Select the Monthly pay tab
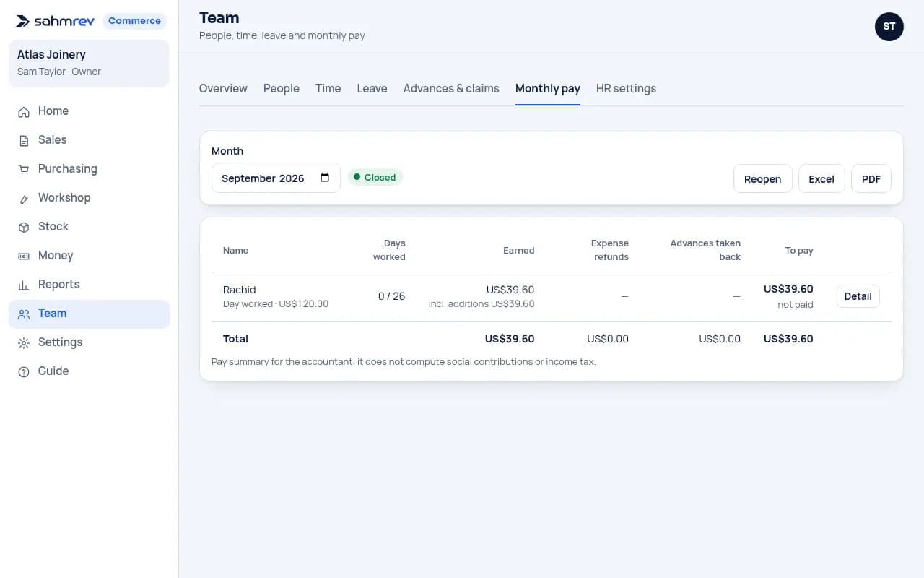Image resolution: width=924 pixels, height=578 pixels. pos(548,88)
